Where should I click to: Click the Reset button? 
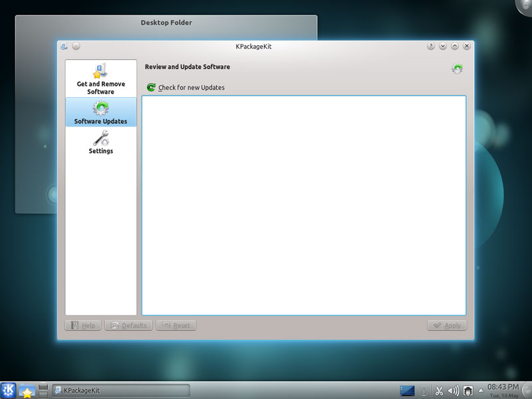click(176, 325)
